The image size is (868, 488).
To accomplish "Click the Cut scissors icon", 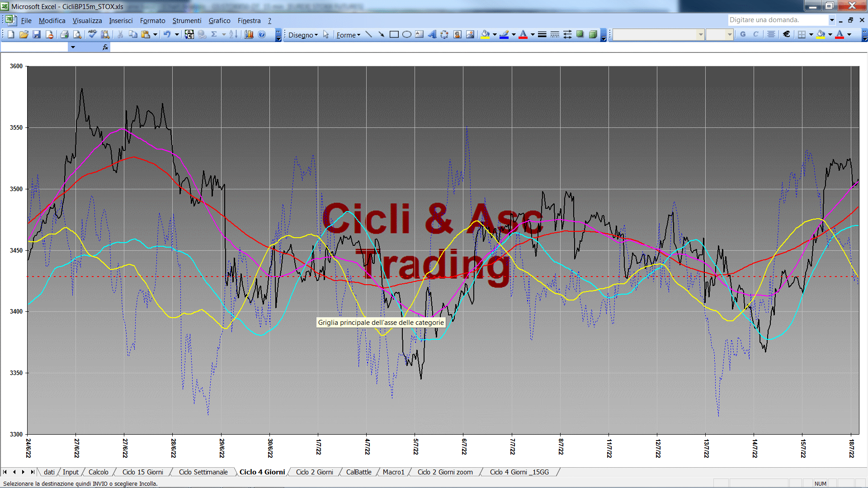I will click(x=120, y=34).
